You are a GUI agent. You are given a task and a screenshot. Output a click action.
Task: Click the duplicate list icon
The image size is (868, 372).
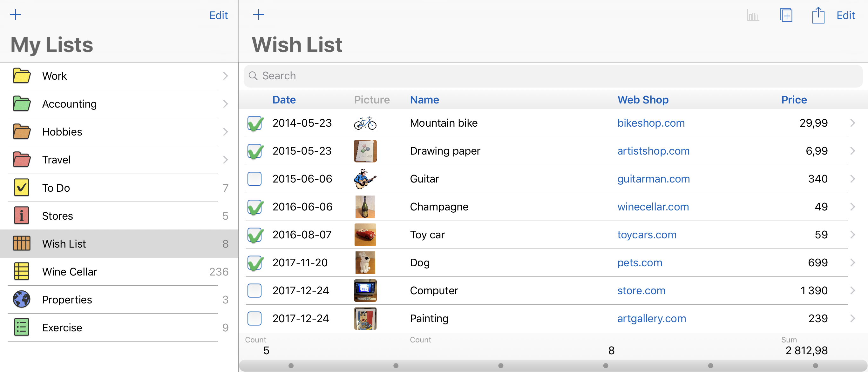786,16
